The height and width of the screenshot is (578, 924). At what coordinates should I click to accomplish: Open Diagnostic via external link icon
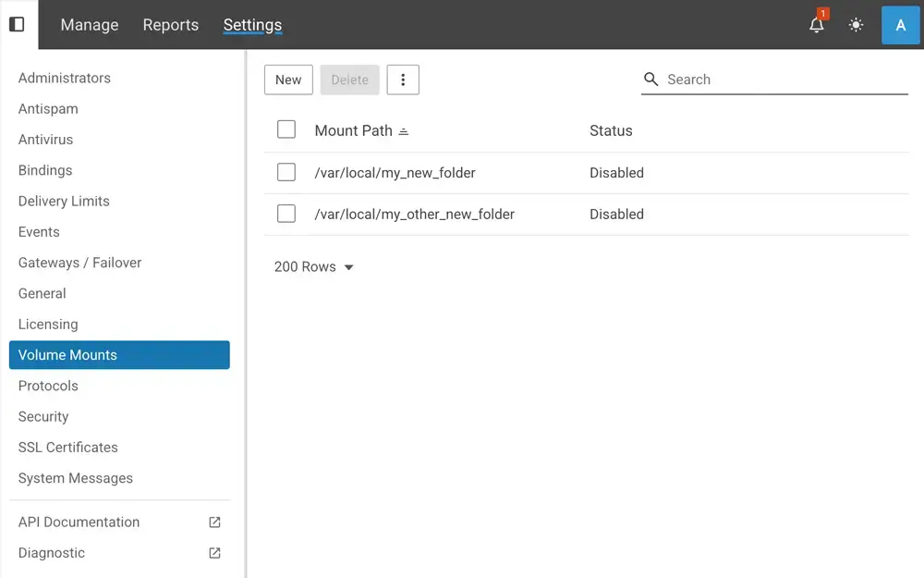(213, 553)
